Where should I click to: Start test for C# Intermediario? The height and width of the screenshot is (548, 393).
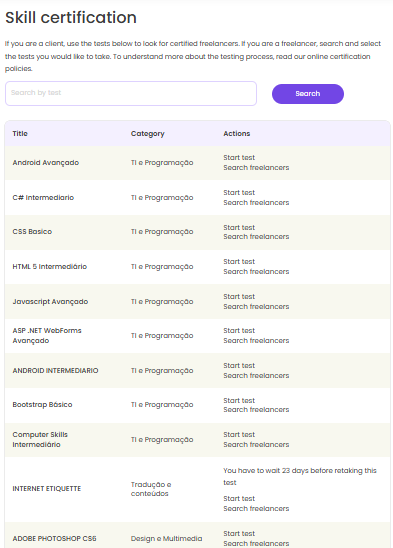[x=239, y=193]
